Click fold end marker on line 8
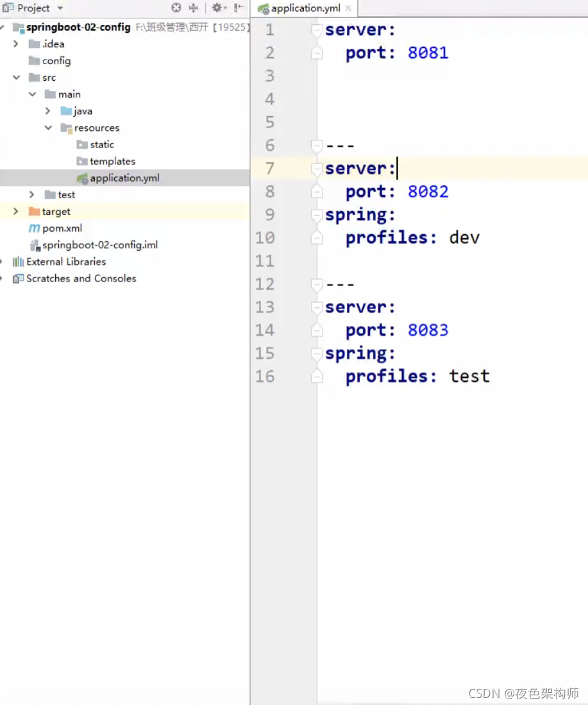The width and height of the screenshot is (588, 705). [317, 192]
